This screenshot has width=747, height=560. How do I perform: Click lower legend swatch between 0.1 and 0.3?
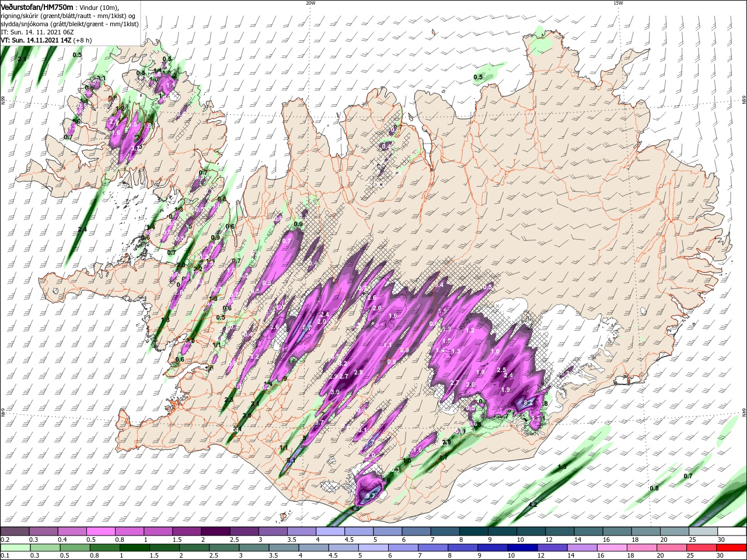click(15, 548)
